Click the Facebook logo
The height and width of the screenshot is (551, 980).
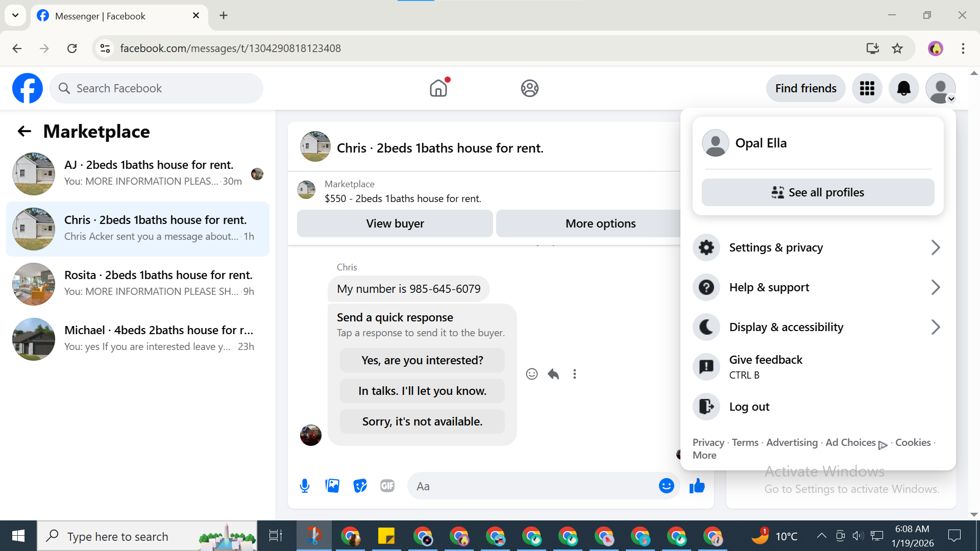28,88
